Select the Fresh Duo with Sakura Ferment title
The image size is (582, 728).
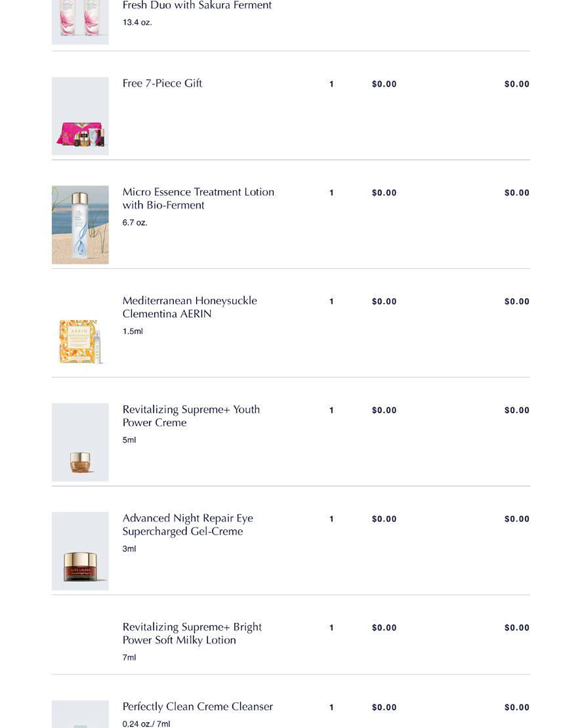point(197,5)
